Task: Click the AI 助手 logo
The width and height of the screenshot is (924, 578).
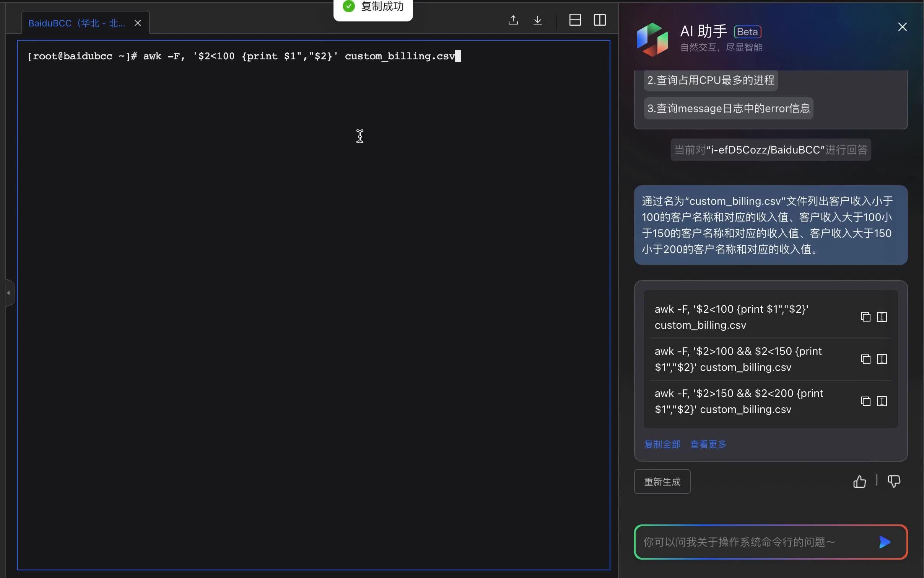Action: click(x=652, y=39)
